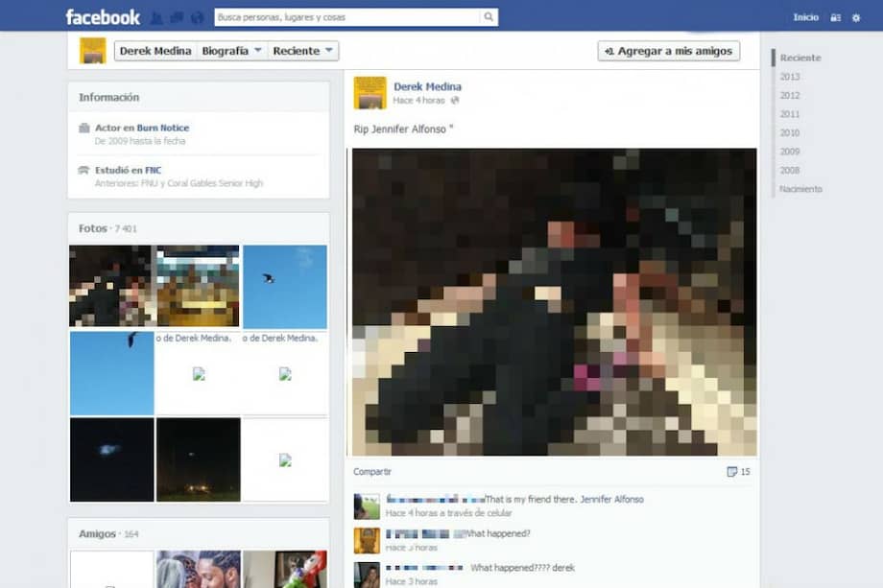883x588 pixels.
Task: Open the friend requests icon
Action: pos(156,18)
